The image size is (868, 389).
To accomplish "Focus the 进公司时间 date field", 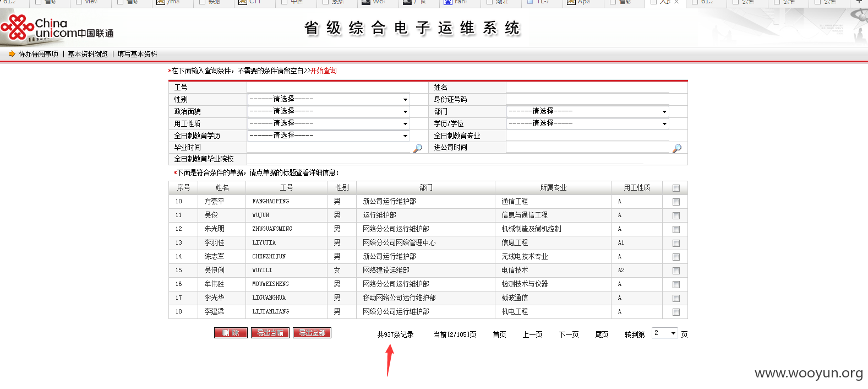I will tap(588, 148).
